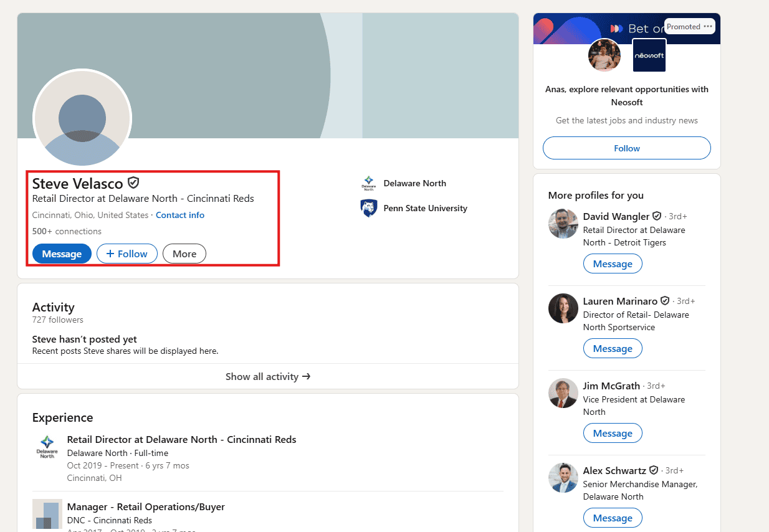
Task: Click the Neosoft logo in the ad
Action: pyautogui.click(x=649, y=55)
